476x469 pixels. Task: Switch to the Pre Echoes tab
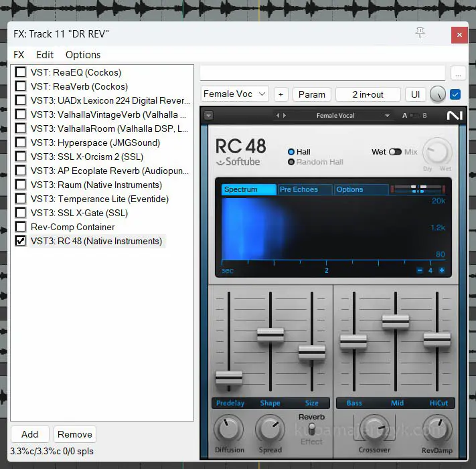[x=305, y=189]
